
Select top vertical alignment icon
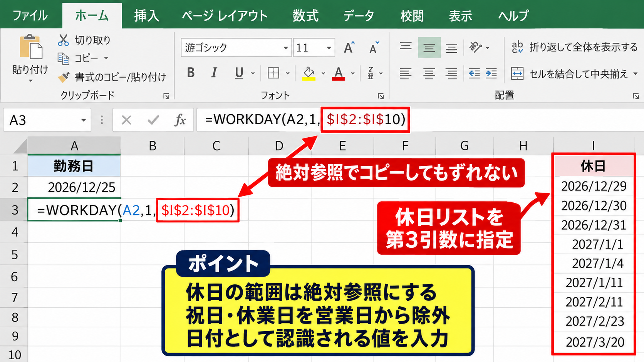point(406,47)
